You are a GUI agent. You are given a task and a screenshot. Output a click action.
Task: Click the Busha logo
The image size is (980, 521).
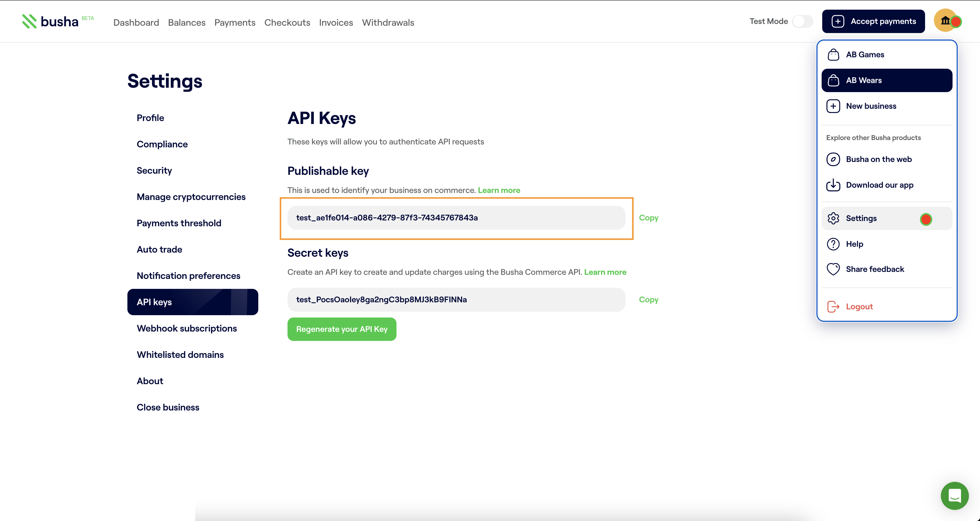[50, 22]
